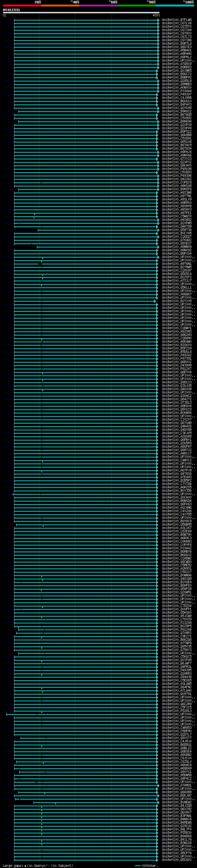
Task: Select the UniRef100_C5XD91 label
Action: point(177,139)
